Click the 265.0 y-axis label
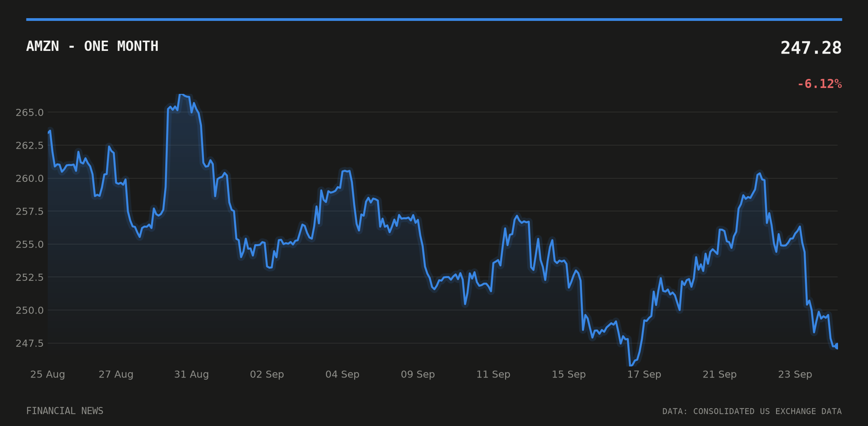Screen dimensions: 868x426 (x=30, y=112)
